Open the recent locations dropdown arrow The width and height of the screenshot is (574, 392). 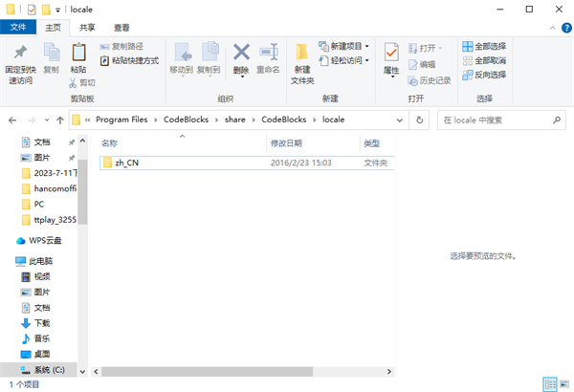coord(47,120)
